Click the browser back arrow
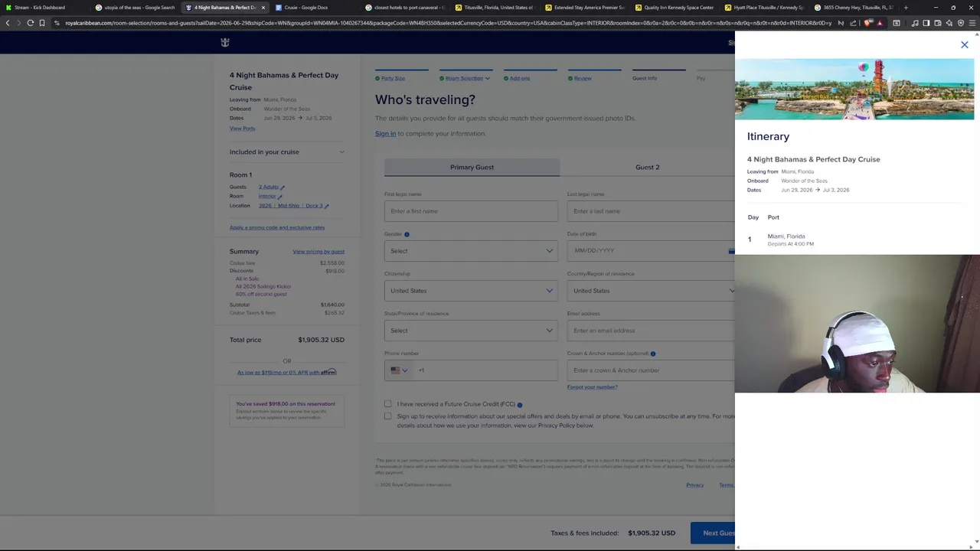This screenshot has width=980, height=551. click(8, 23)
